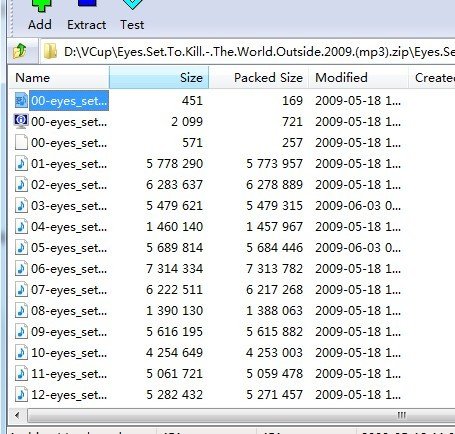Select 03-eyes_set... file name
455x434 pixels.
69,206
